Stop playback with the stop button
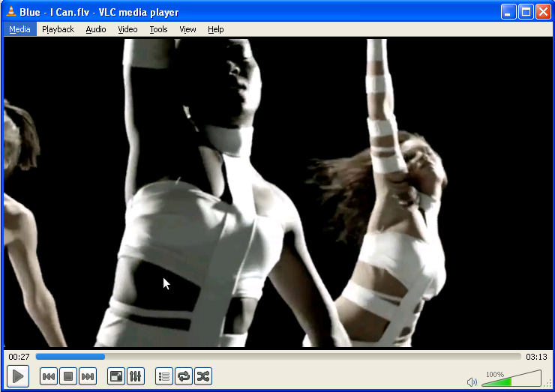Screen dimensions: 555x392 coord(68,376)
